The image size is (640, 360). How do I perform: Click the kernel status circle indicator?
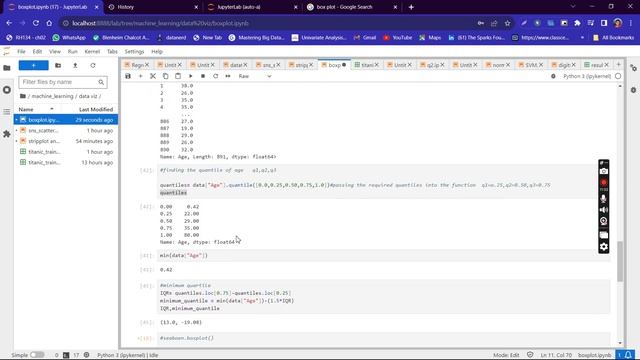coord(618,76)
